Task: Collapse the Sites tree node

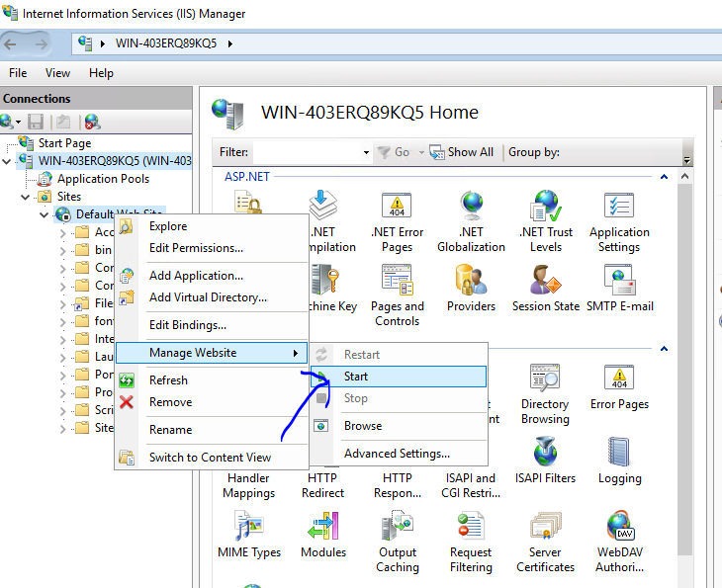Action: pyautogui.click(x=25, y=198)
